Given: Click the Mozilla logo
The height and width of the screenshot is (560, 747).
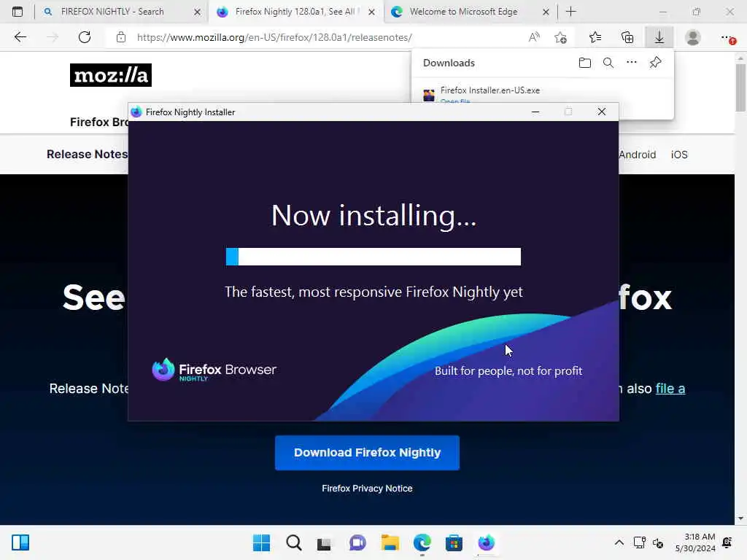Looking at the screenshot, I should click(x=111, y=75).
